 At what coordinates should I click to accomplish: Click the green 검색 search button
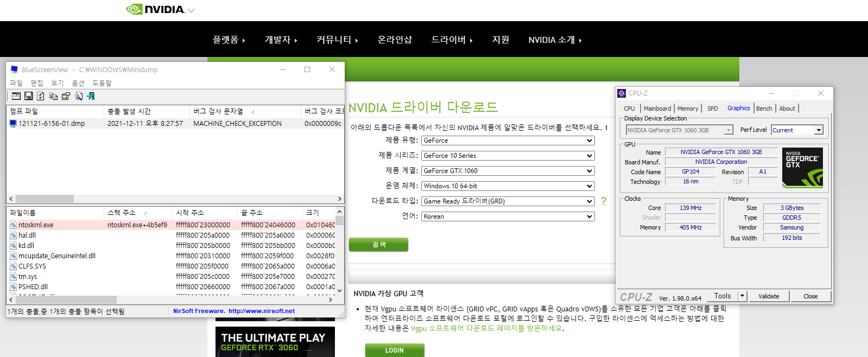[x=379, y=245]
